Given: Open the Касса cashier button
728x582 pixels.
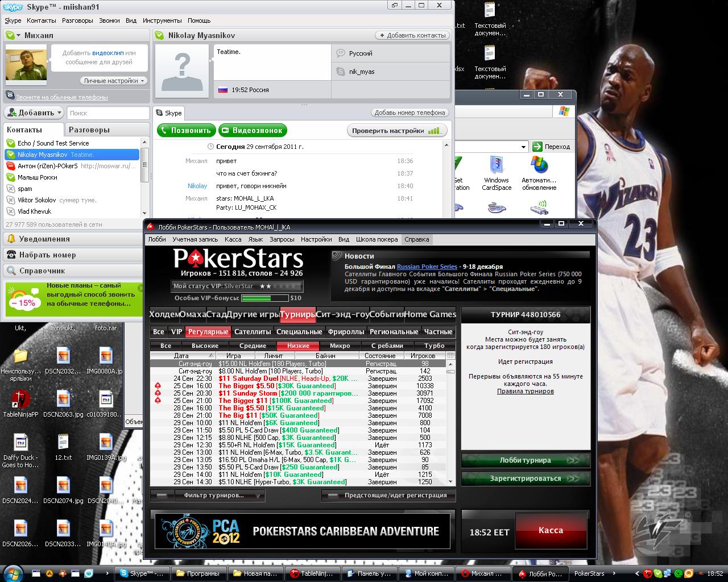Looking at the screenshot, I should click(x=551, y=530).
